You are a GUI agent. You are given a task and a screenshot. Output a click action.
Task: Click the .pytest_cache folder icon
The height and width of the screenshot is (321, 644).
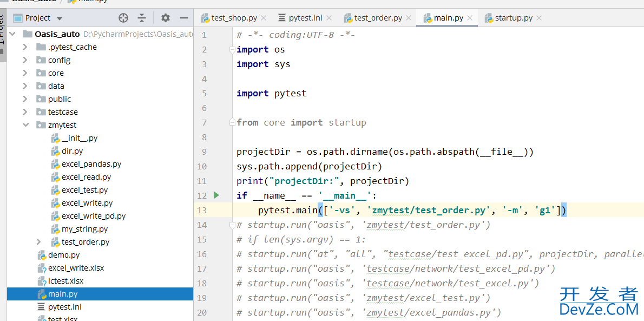point(41,47)
